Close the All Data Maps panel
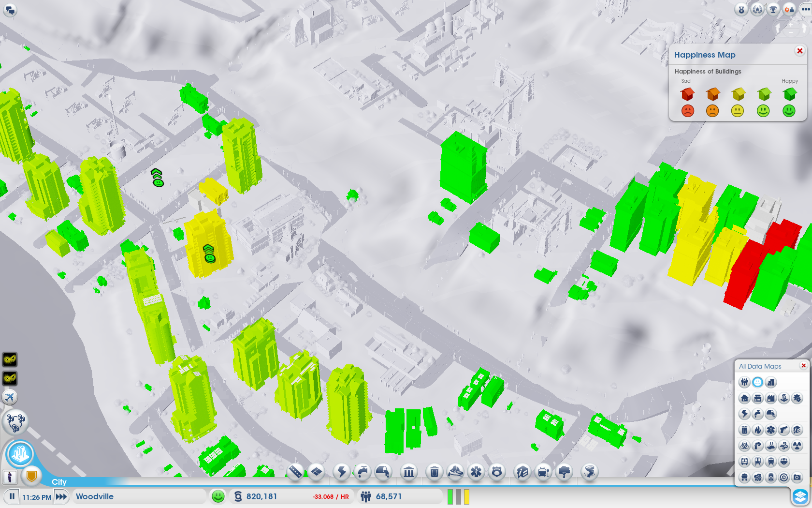The width and height of the screenshot is (812, 508). pyautogui.click(x=803, y=366)
